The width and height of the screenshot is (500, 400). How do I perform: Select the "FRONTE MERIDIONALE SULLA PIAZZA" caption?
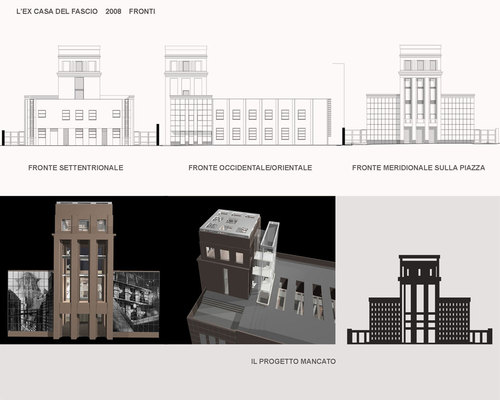tap(419, 168)
